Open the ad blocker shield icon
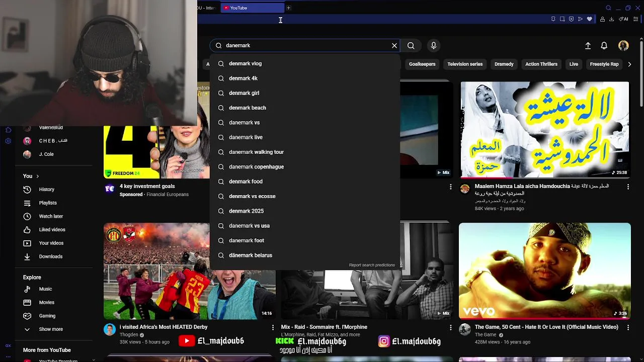 click(x=571, y=19)
